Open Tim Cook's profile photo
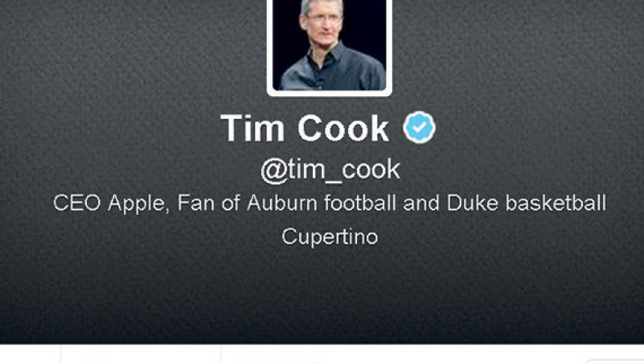644x363 pixels. click(329, 45)
